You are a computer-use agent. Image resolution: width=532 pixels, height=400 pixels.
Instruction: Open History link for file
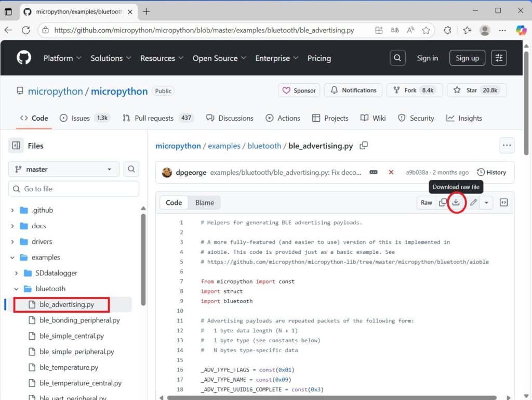pyautogui.click(x=491, y=172)
